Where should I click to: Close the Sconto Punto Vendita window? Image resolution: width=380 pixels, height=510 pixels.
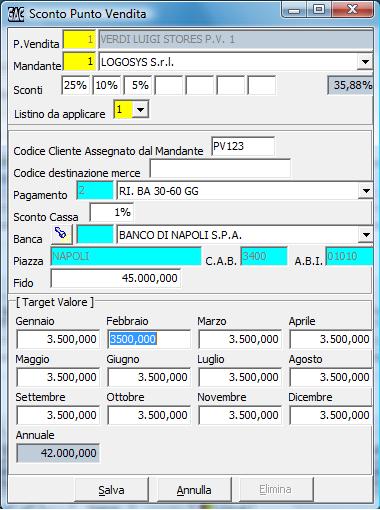click(352, 10)
